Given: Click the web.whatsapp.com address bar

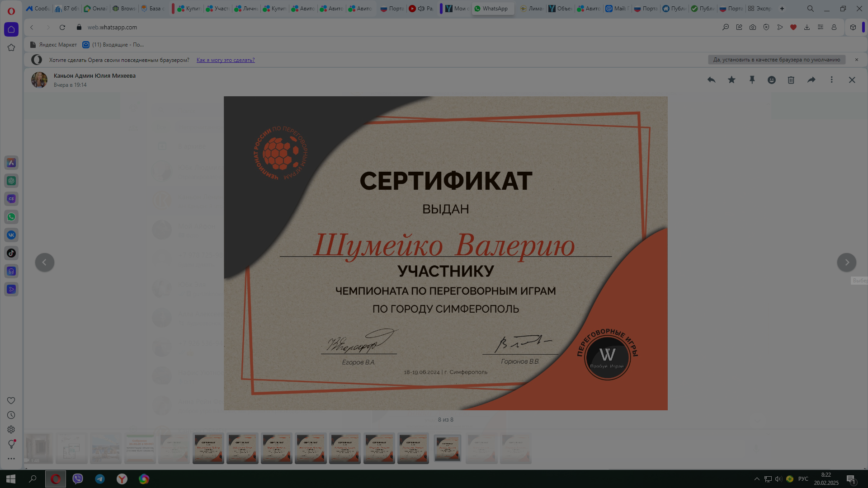Looking at the screenshot, I should [x=112, y=28].
